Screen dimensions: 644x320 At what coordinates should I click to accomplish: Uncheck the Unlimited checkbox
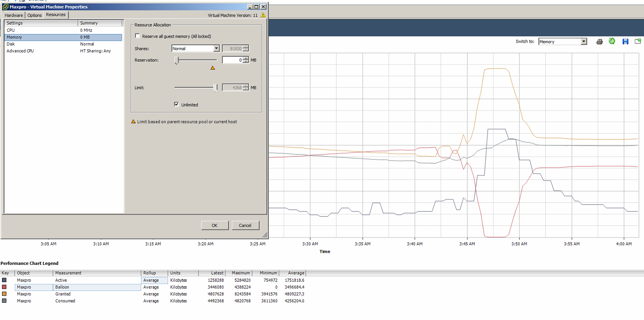tap(176, 104)
